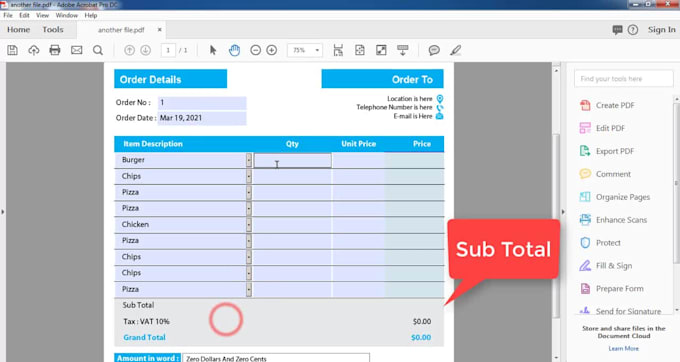
Task: Click the Sign In button
Action: 661,30
